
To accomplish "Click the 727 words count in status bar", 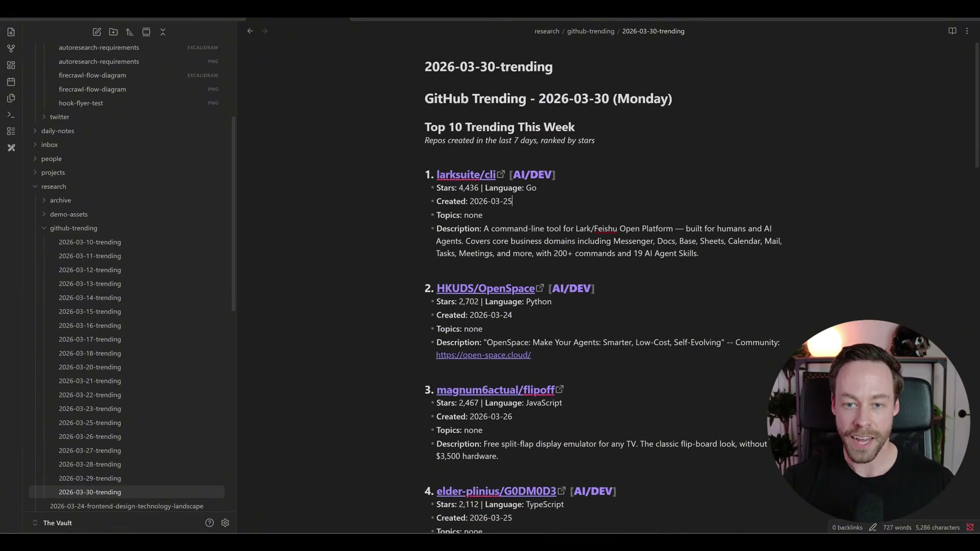I will point(897,528).
